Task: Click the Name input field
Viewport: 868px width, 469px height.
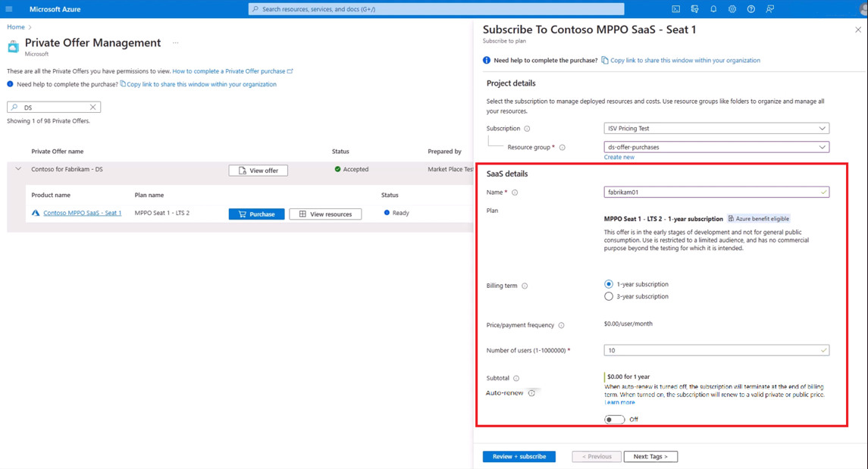Action: click(x=713, y=192)
